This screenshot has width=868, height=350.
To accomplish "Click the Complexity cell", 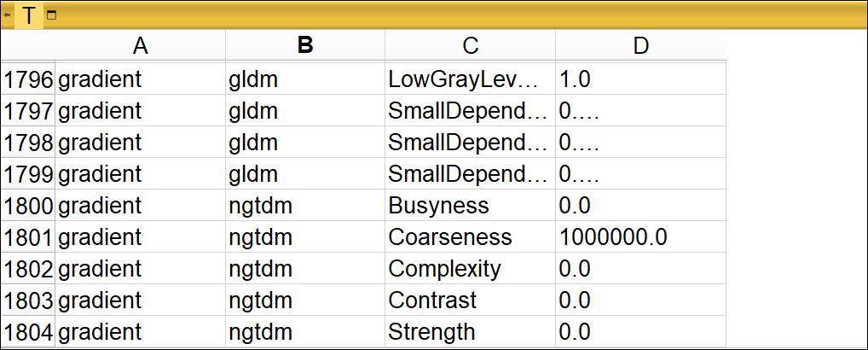I will point(470,269).
